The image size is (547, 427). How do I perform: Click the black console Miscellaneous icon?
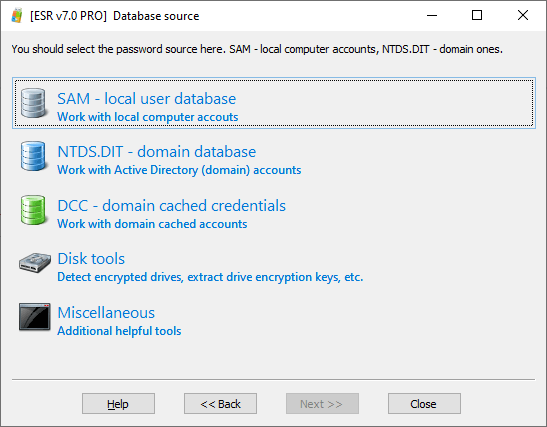coord(35,316)
